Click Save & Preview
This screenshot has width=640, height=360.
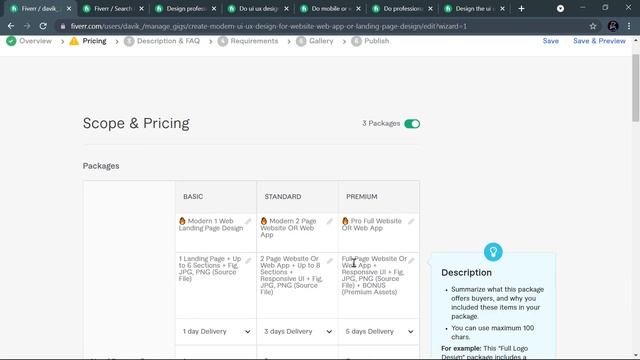(599, 41)
